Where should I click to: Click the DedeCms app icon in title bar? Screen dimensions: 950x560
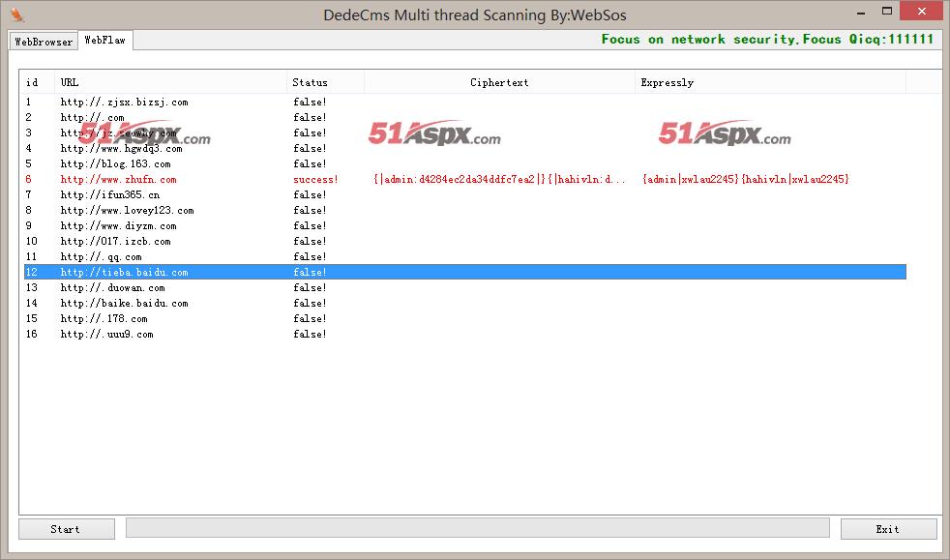17,15
